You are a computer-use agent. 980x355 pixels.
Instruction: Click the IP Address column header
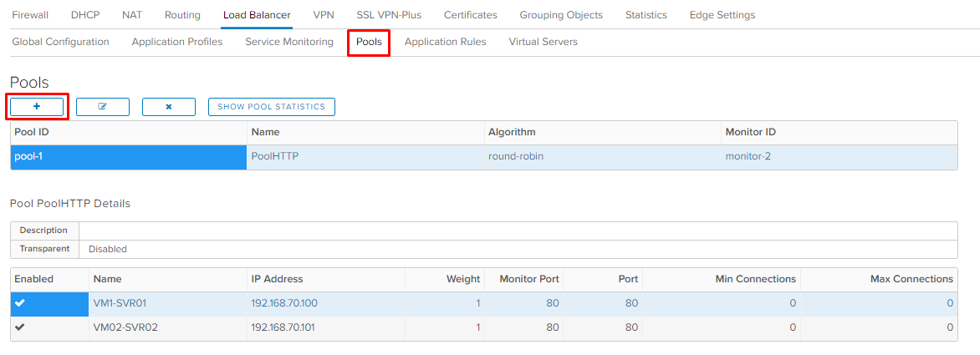point(325,279)
